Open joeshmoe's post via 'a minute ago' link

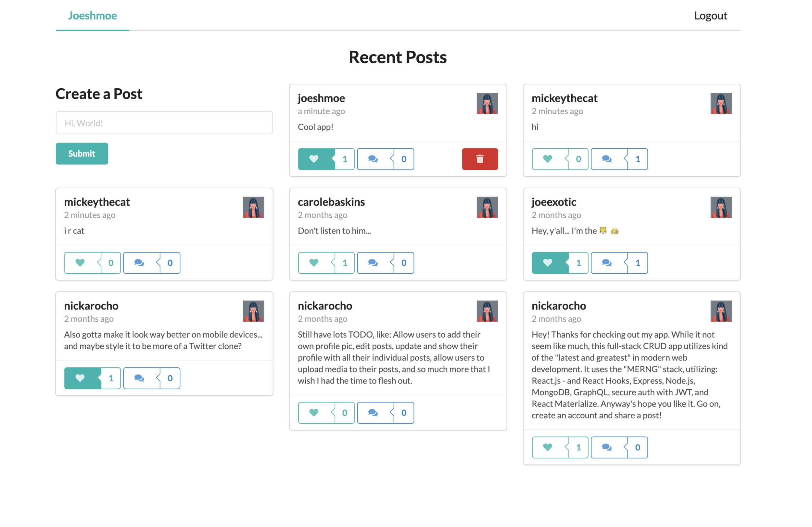point(321,111)
